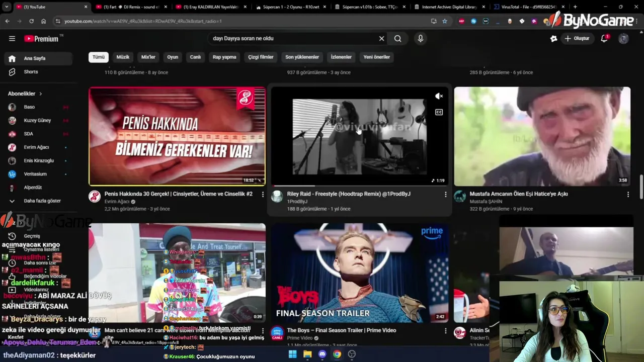This screenshot has width=644, height=362.
Task: Open Geçmiş history in the sidebar
Action: click(32, 236)
